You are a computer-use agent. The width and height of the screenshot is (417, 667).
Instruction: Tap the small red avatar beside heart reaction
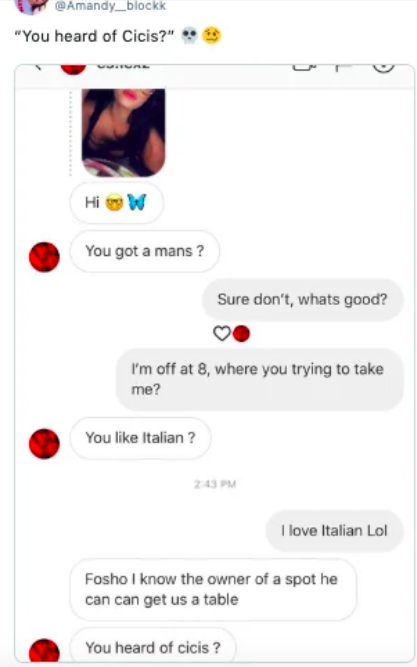(x=241, y=334)
